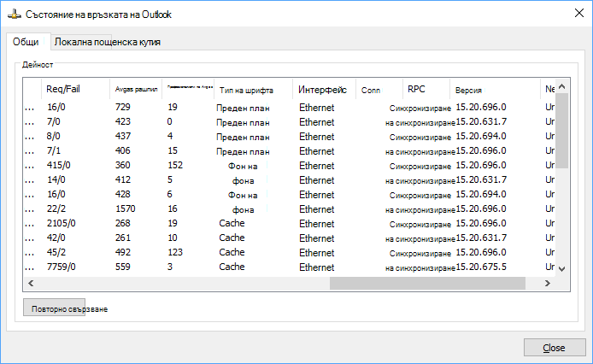Click the value 1570 in the table

tap(126, 208)
